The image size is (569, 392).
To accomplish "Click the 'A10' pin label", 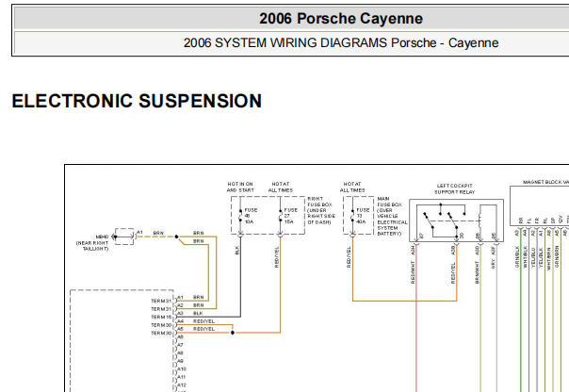I will [182, 368].
